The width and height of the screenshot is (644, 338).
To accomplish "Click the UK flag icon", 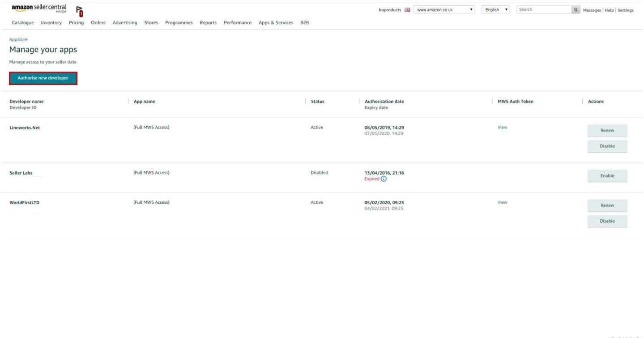I will tap(407, 10).
